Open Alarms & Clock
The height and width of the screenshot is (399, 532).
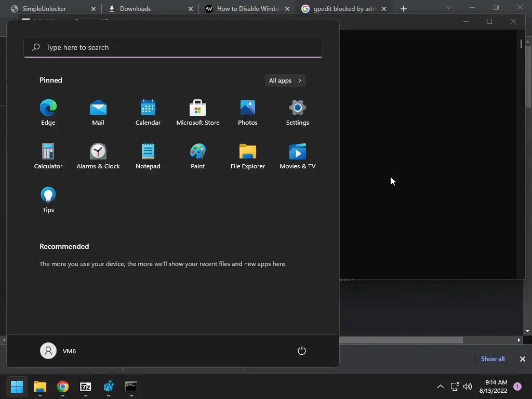[98, 156]
